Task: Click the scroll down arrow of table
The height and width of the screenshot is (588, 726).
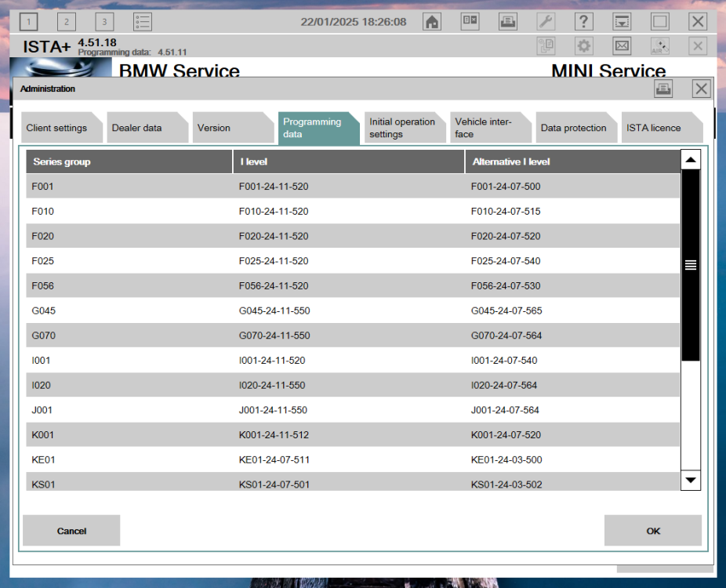Action: tap(691, 480)
